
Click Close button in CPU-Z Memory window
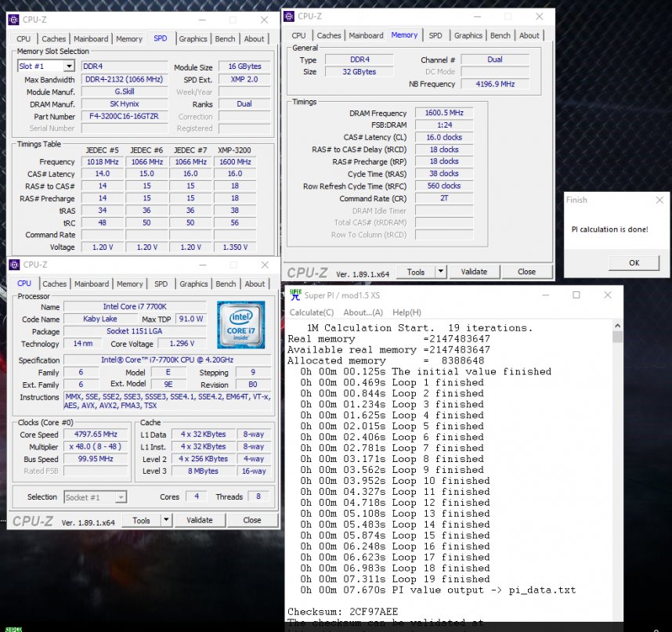point(527,272)
